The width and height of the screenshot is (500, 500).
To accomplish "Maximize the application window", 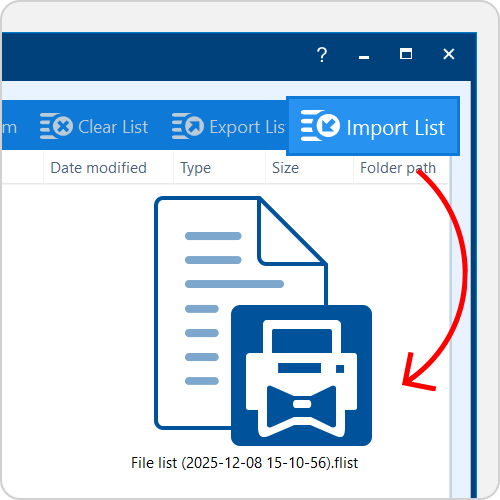I will click(406, 54).
